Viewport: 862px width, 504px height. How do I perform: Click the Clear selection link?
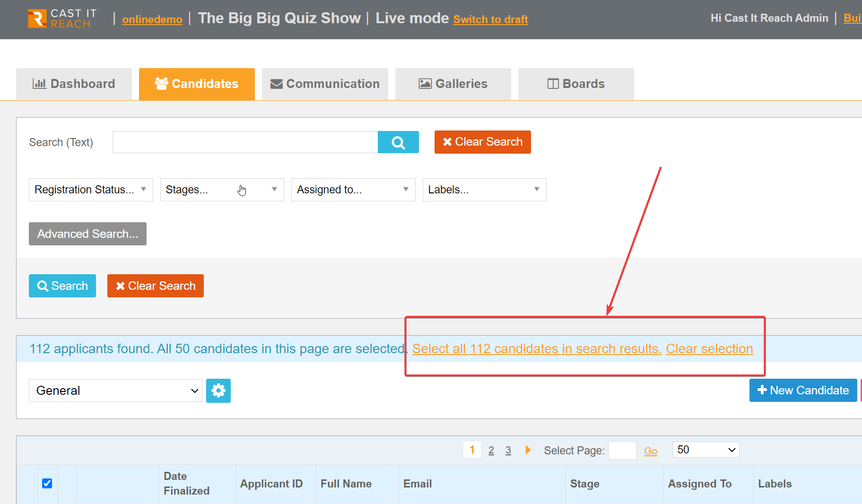(x=709, y=348)
